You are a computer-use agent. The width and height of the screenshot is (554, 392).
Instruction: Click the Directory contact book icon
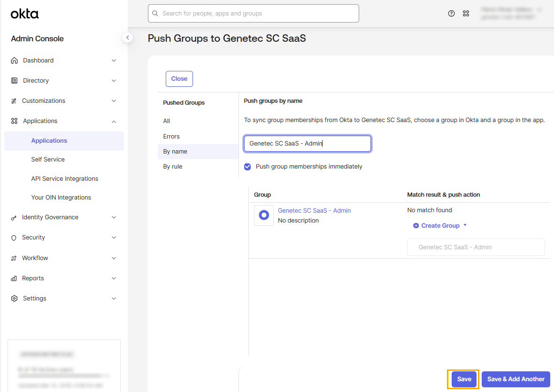coord(14,81)
